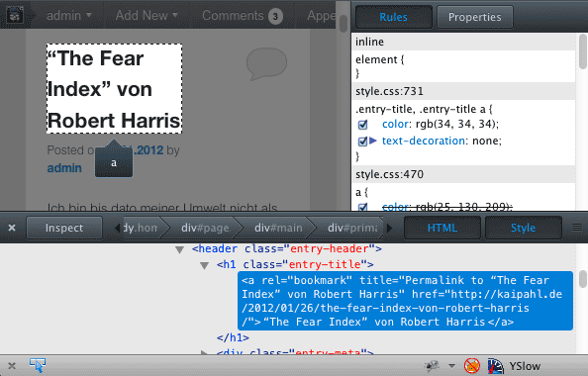Image resolution: width=588 pixels, height=376 pixels.
Task: Click the inspect element cursor icon in status bar
Action: (x=38, y=365)
